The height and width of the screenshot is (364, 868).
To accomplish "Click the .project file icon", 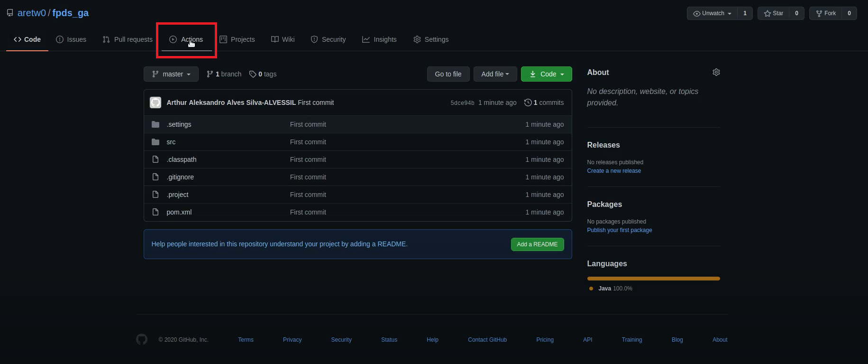I will coord(155,195).
